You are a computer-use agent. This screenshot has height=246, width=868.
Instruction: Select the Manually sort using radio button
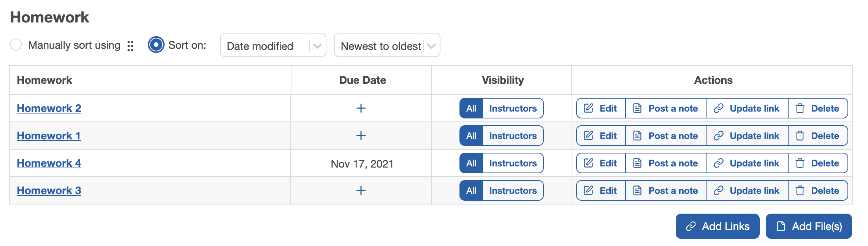(16, 45)
